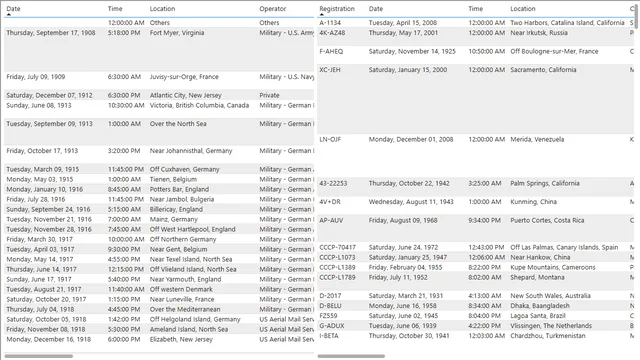The image size is (640, 360).
Task: Click the Operator column header
Action: [x=273, y=9]
